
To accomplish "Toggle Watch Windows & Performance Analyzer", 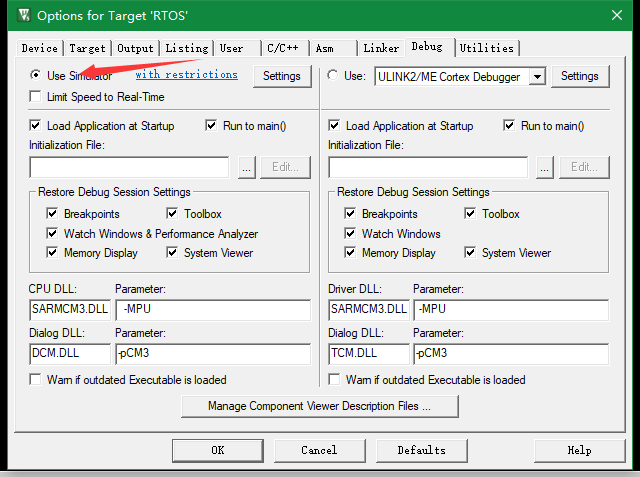I will (52, 233).
